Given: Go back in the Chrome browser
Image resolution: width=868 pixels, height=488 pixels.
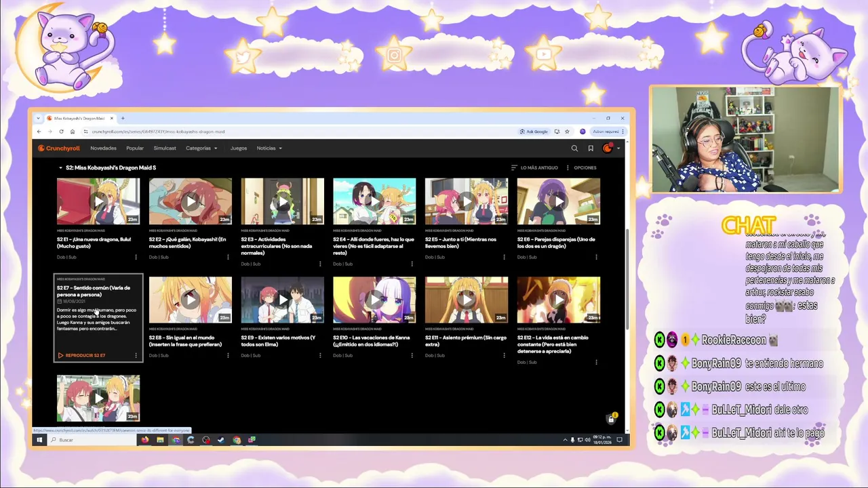Looking at the screenshot, I should point(39,131).
